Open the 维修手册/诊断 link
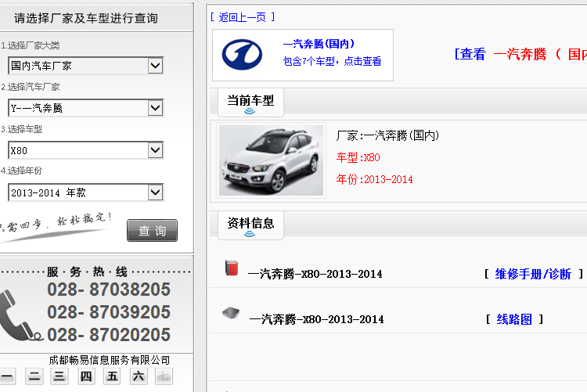The width and height of the screenshot is (587, 392). (x=533, y=274)
